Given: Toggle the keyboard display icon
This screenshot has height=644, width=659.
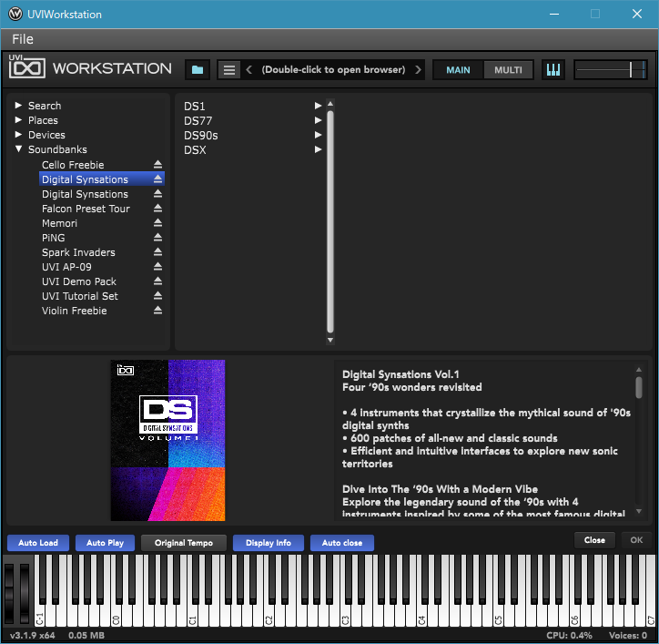Looking at the screenshot, I should click(x=553, y=70).
